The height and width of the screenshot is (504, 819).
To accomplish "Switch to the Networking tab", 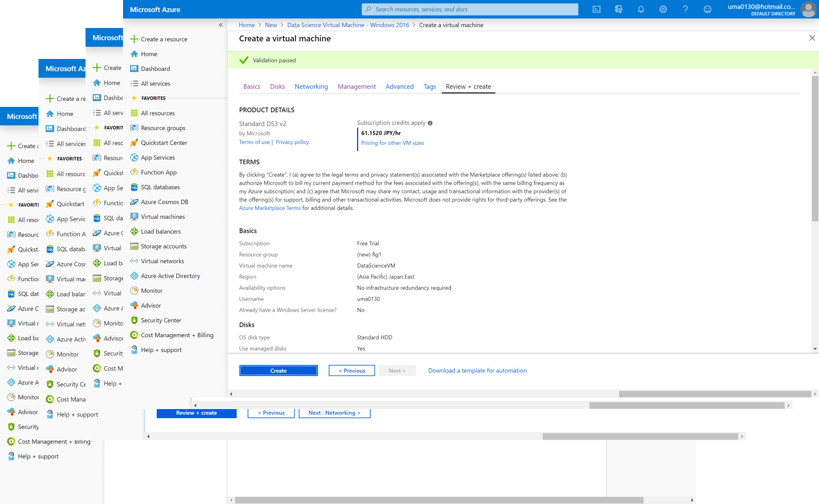I will (311, 86).
